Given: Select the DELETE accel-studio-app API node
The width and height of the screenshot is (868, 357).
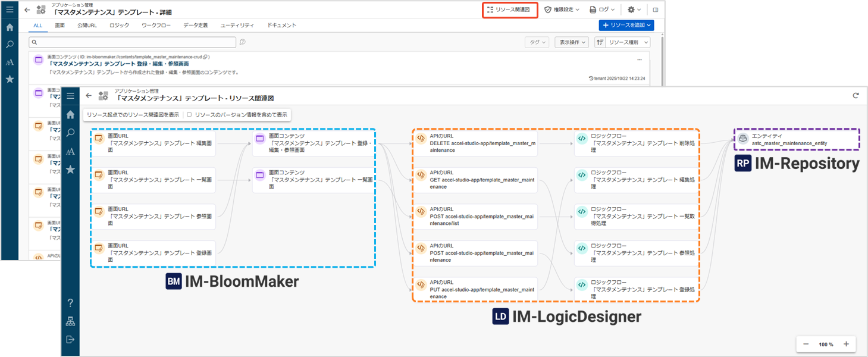Looking at the screenshot, I should pos(475,143).
